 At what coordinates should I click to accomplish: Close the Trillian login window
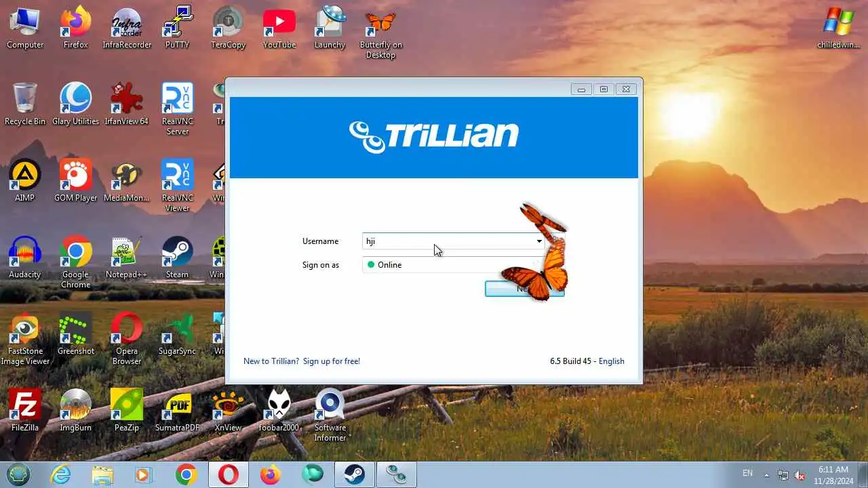tap(627, 89)
